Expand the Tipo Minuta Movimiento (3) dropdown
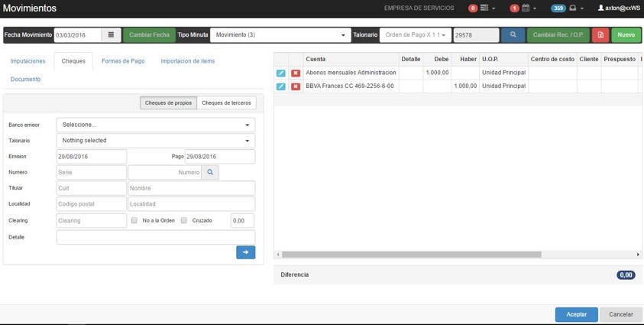Screen dimensions: 644x325 (x=280, y=35)
